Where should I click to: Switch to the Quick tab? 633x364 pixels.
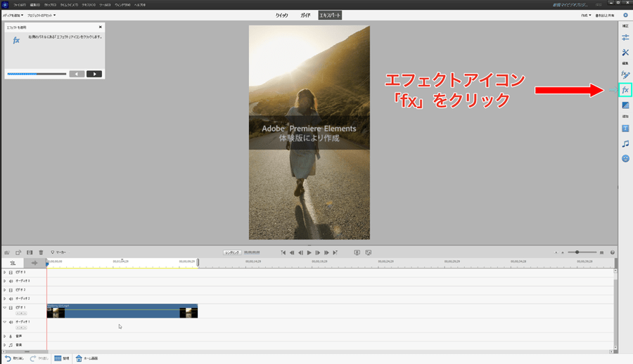(282, 15)
